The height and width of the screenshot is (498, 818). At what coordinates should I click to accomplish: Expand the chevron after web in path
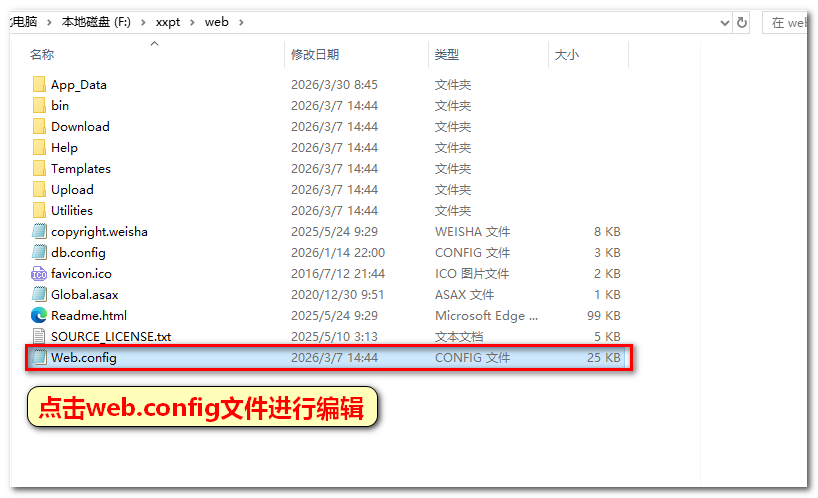coord(241,22)
